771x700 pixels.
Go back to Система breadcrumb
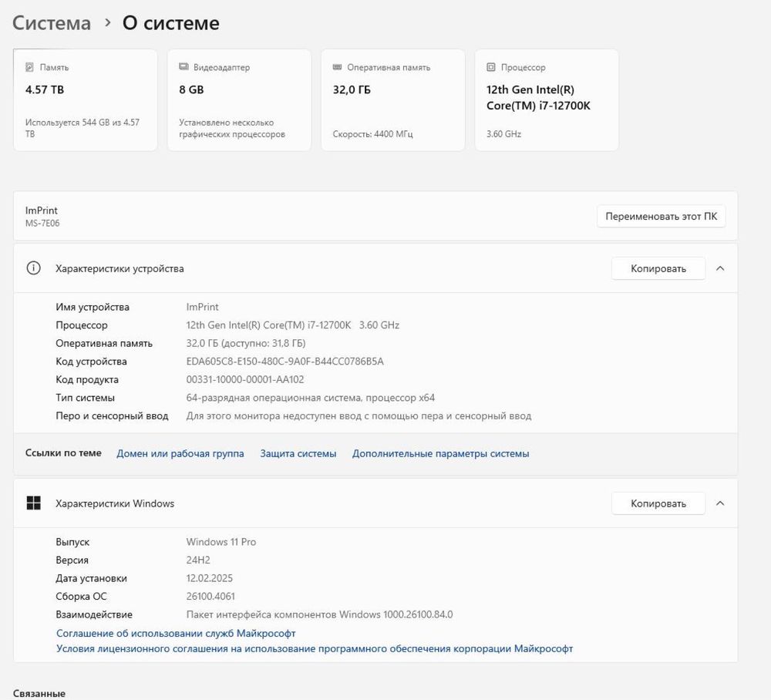pyautogui.click(x=52, y=23)
